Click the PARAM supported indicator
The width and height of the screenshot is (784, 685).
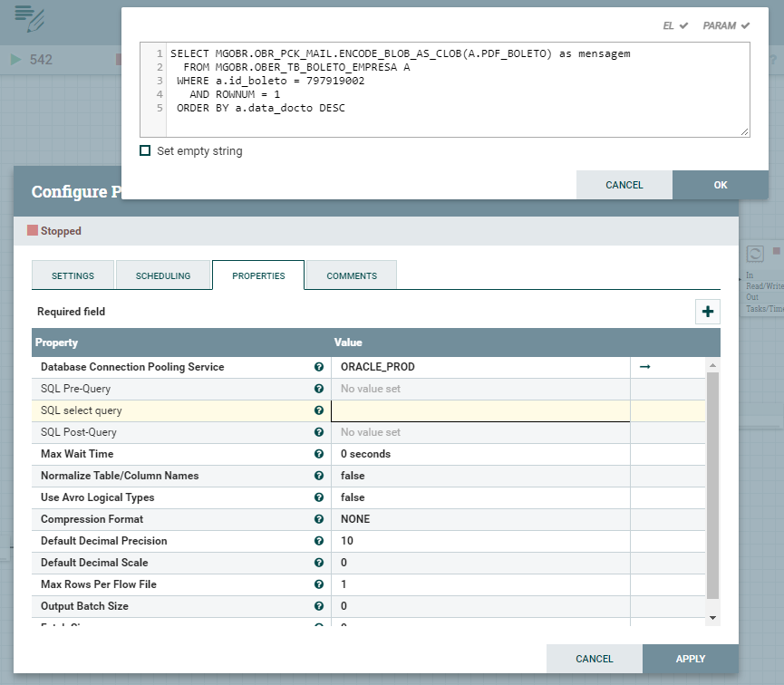(726, 25)
